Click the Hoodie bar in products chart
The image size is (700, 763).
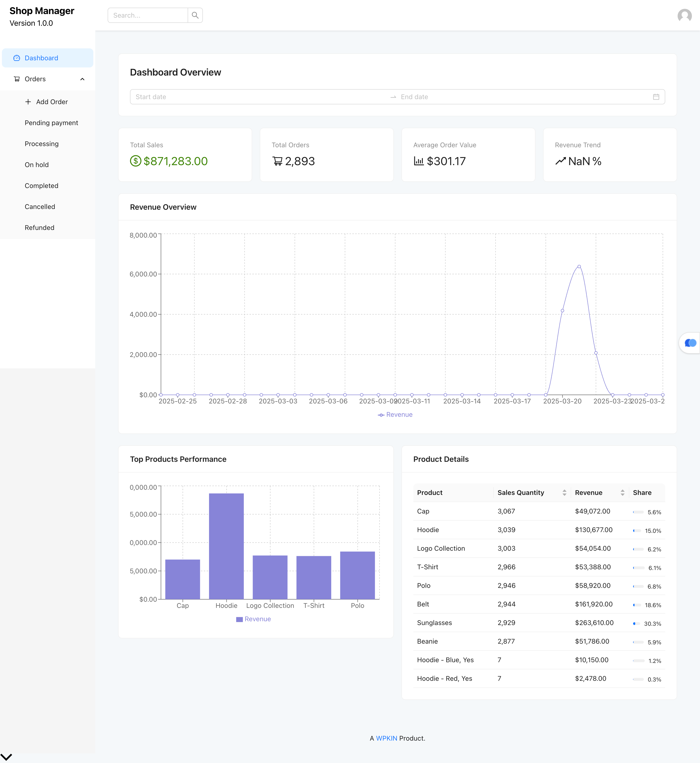click(x=226, y=546)
